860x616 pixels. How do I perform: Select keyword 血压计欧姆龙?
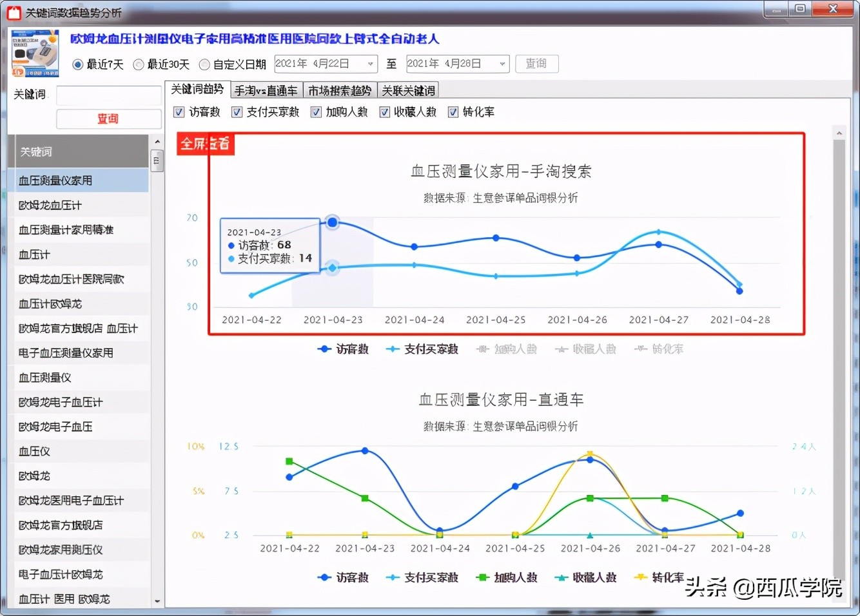[x=80, y=303]
